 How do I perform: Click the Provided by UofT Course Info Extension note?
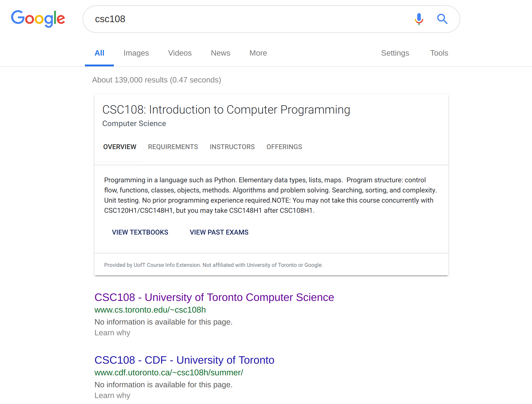(213, 265)
